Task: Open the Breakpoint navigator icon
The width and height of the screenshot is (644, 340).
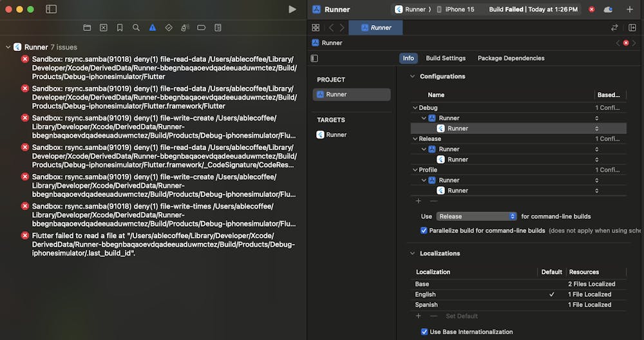Action: coord(201,28)
